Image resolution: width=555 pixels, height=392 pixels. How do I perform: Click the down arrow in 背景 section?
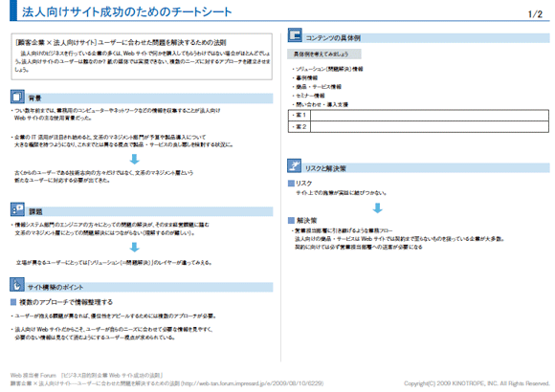(135, 160)
